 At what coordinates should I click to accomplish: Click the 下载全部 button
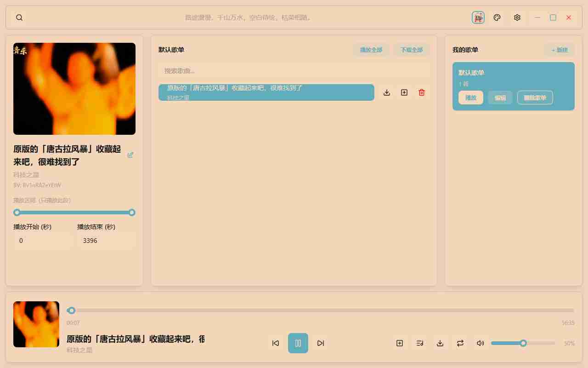[411, 50]
